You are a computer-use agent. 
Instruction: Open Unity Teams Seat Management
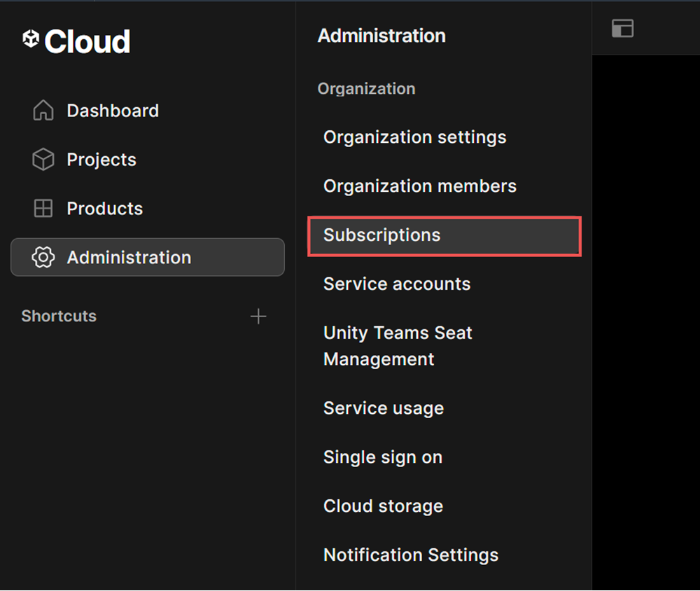click(x=398, y=346)
